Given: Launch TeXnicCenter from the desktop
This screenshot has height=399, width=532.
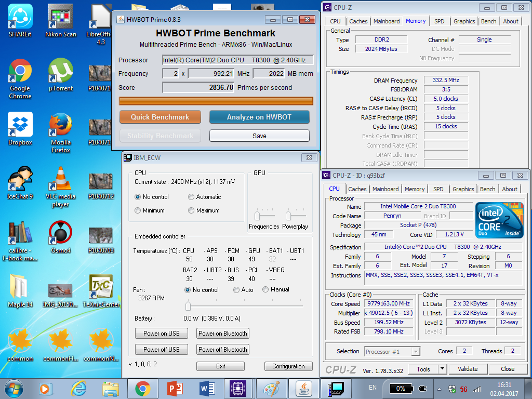Looking at the screenshot, I should click(x=101, y=291).
